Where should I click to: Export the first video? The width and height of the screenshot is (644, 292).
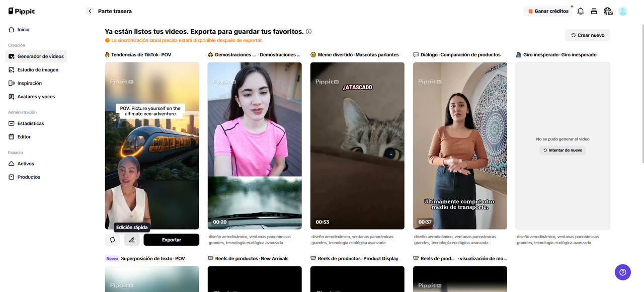pos(171,240)
